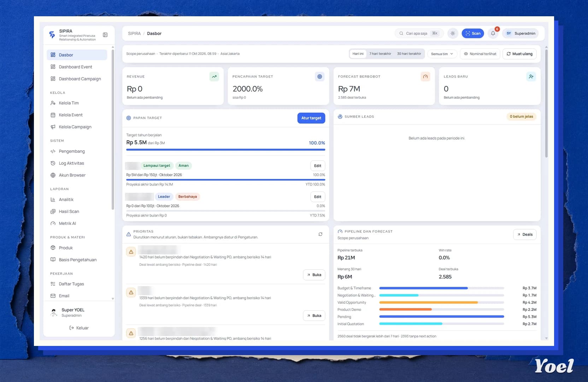This screenshot has width=588, height=382.
Task: Click the Leads Baru user-plus icon
Action: click(x=531, y=76)
